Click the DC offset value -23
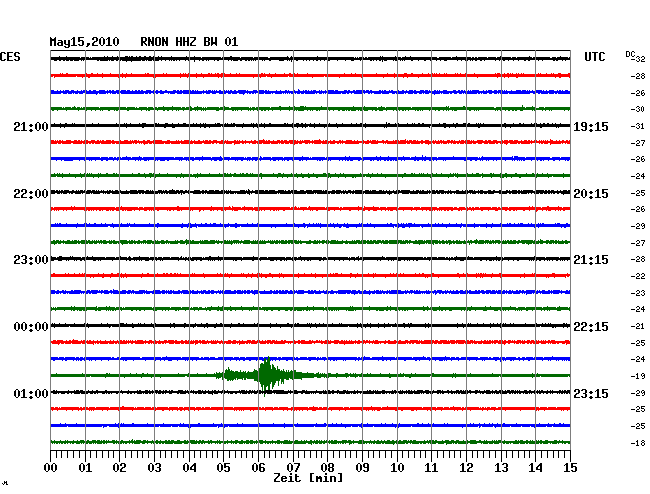Image resolution: width=650 pixels, height=494 pixels. 638,293
